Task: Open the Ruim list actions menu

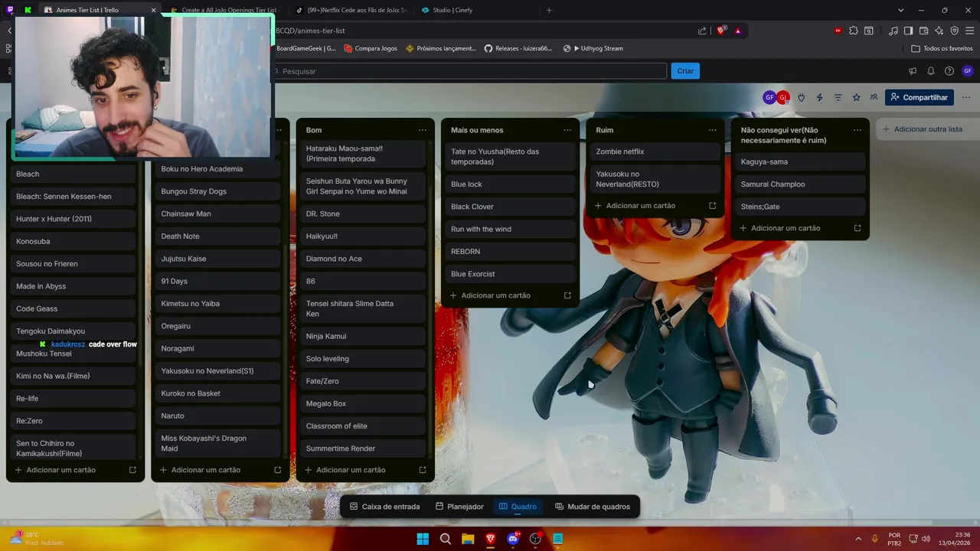Action: [712, 130]
